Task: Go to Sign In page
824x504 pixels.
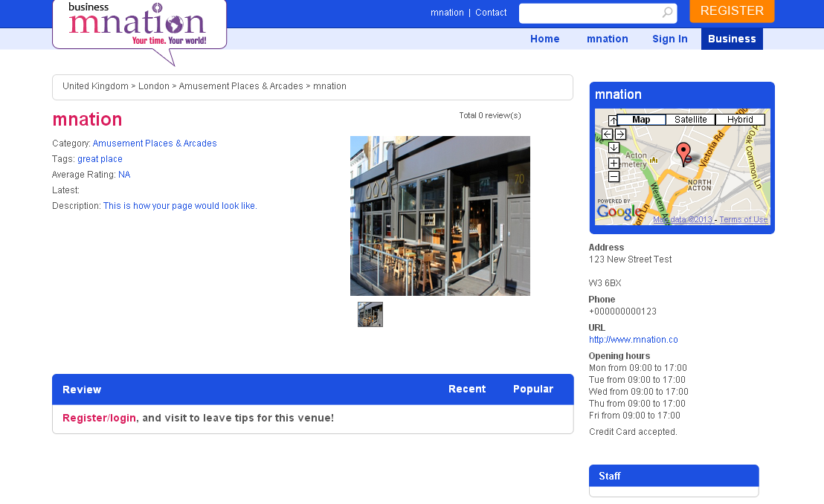Action: pos(669,39)
